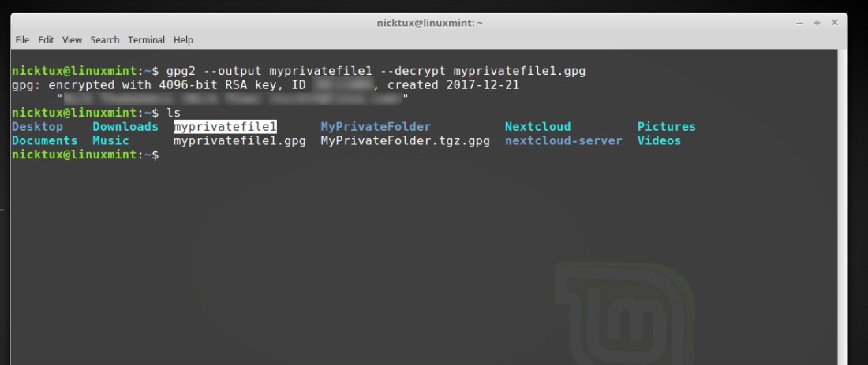This screenshot has height=365, width=868.
Task: Click the Nextcloud directory entry
Action: [537, 127]
